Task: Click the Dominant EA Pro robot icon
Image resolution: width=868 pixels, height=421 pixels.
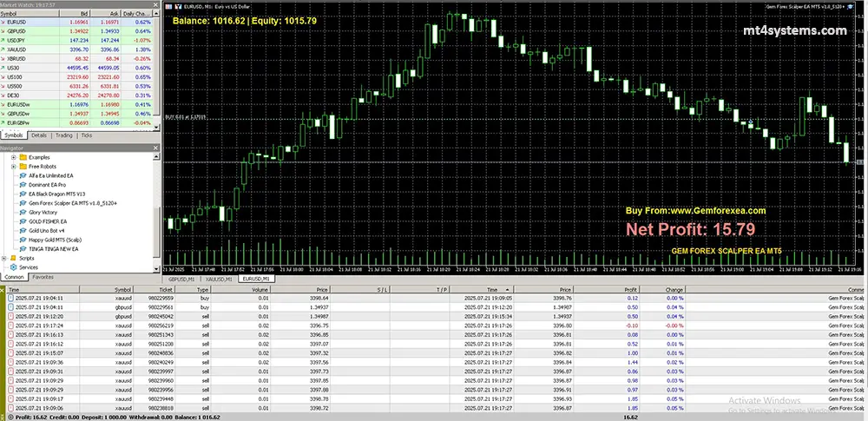Action: (x=23, y=185)
